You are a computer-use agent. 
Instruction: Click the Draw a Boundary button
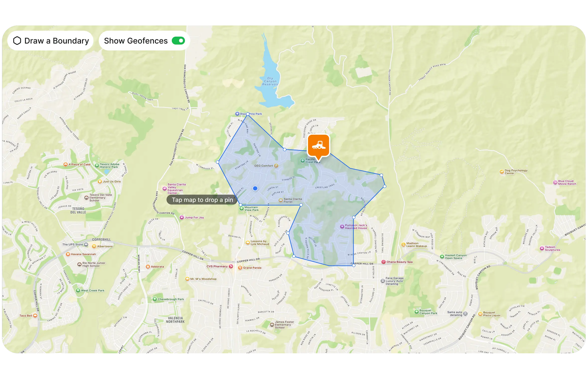[51, 41]
